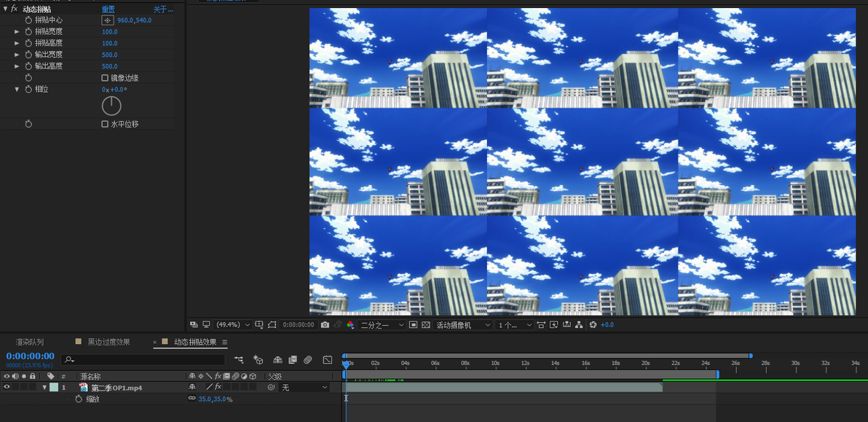Viewport: 868px width, 422px height.
Task: Open grid and guide options icon
Action: point(259,324)
